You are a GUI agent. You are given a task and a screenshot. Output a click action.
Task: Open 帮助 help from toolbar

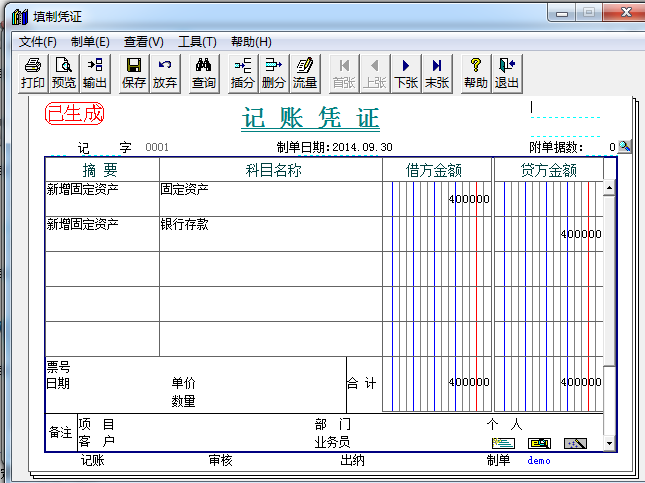click(476, 73)
